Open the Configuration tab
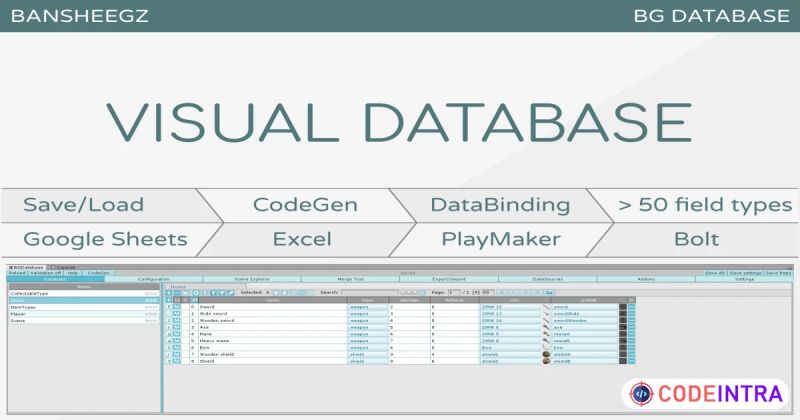 154,279
